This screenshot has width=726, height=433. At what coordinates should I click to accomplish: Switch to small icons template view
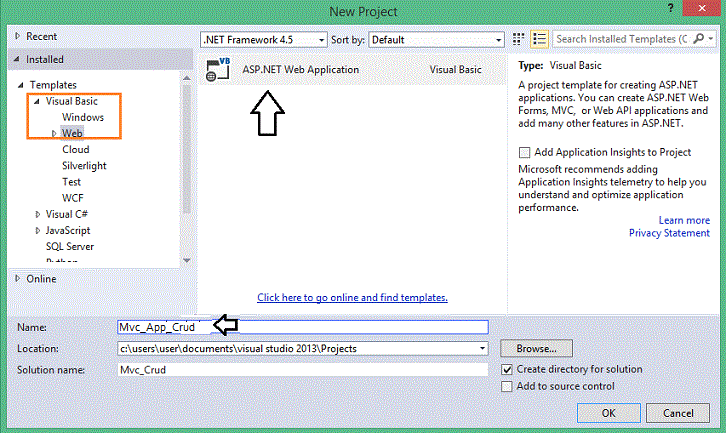point(519,39)
